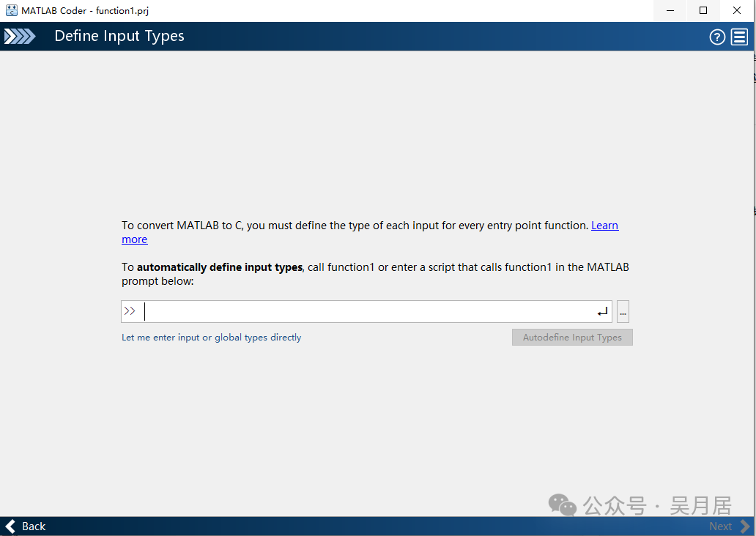Go Back to the previous step
Image resolution: width=756 pixels, height=536 pixels.
25,526
